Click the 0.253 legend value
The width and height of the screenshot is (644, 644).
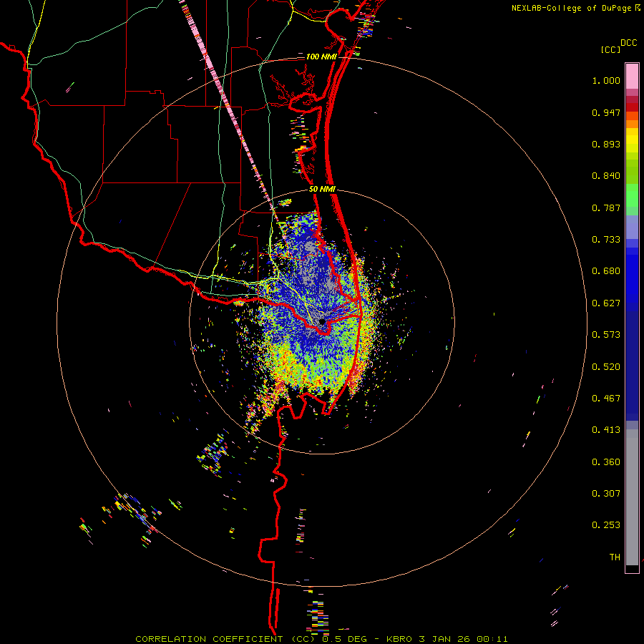pos(606,525)
